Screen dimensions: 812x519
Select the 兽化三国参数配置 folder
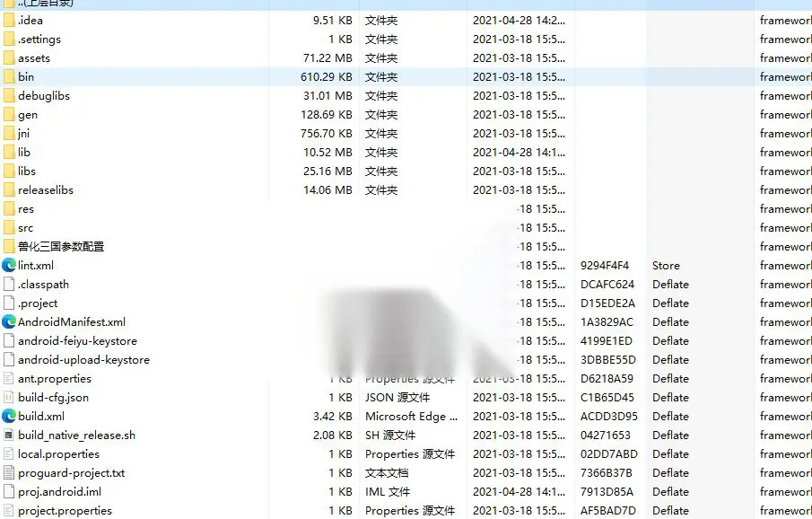tap(61, 247)
